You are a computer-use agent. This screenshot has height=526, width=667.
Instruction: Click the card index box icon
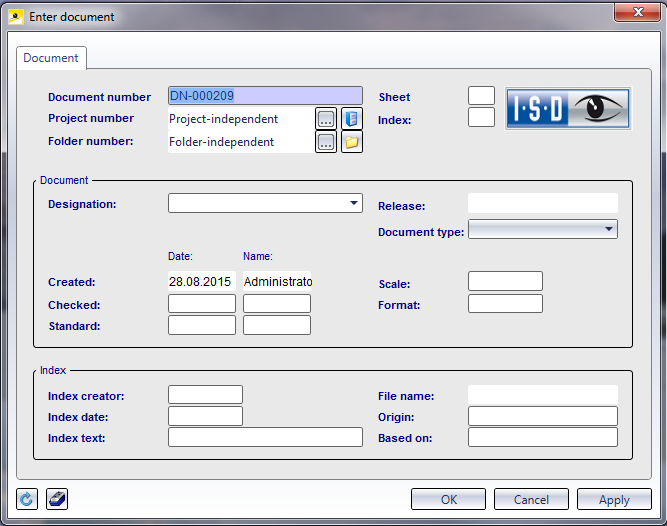[x=57, y=499]
